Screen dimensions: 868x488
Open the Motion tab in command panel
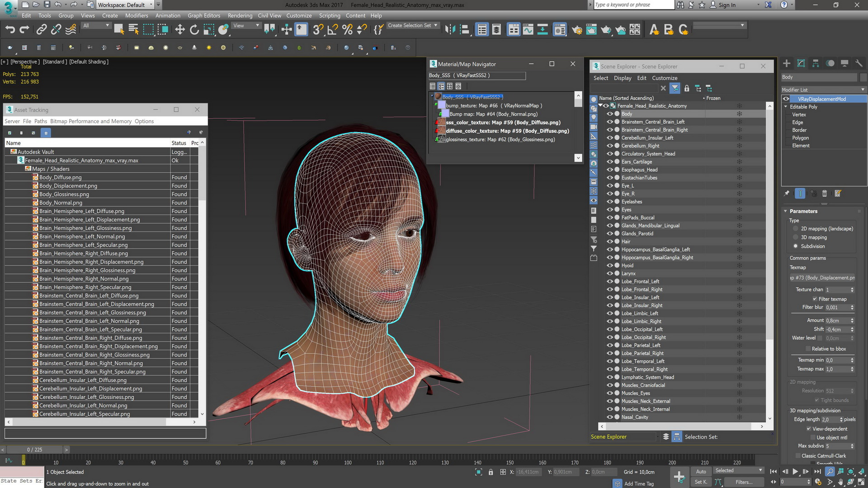pos(830,63)
